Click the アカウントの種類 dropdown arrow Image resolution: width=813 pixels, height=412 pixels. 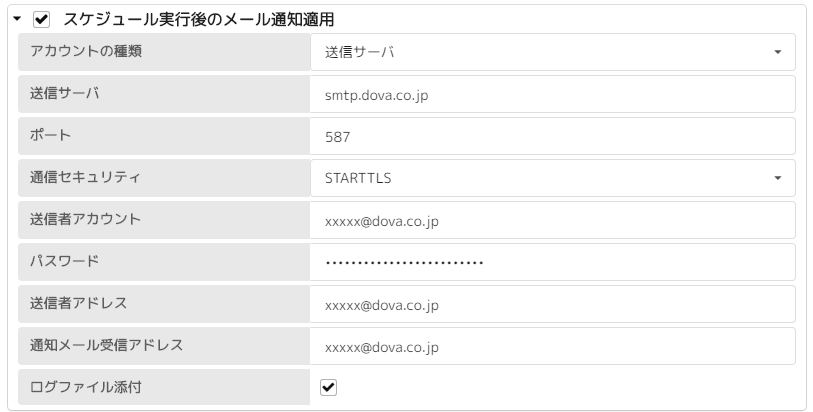[x=777, y=52]
